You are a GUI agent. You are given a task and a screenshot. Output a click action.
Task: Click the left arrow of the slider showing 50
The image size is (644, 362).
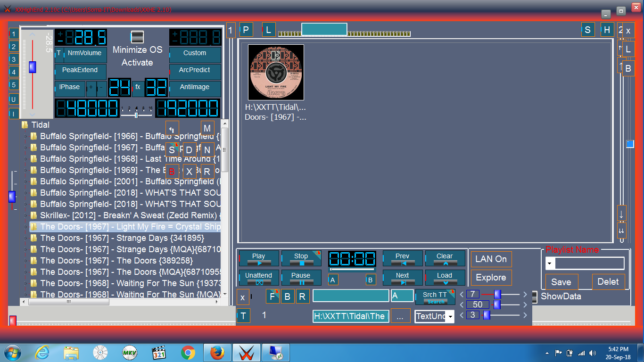[462, 304]
